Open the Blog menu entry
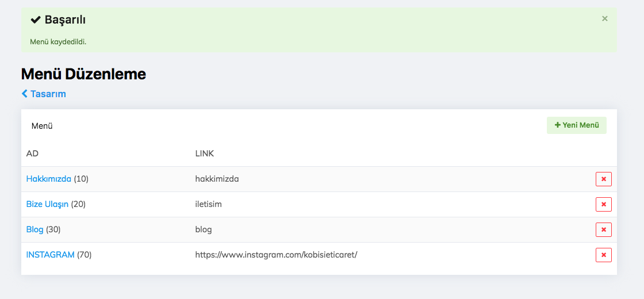644x299 pixels. 34,229
